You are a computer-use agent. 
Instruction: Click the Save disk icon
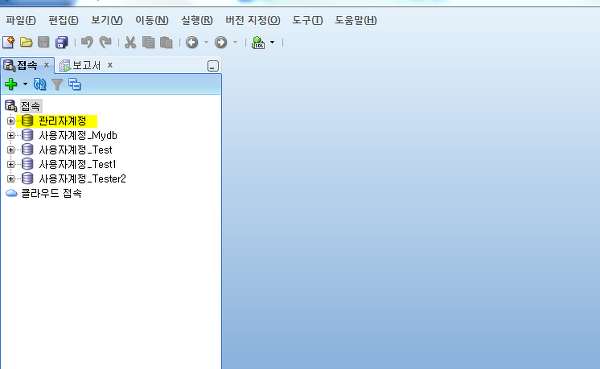tap(44, 42)
